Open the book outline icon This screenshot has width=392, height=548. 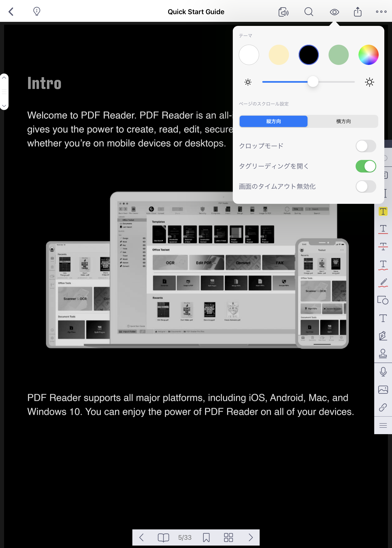[x=163, y=538]
